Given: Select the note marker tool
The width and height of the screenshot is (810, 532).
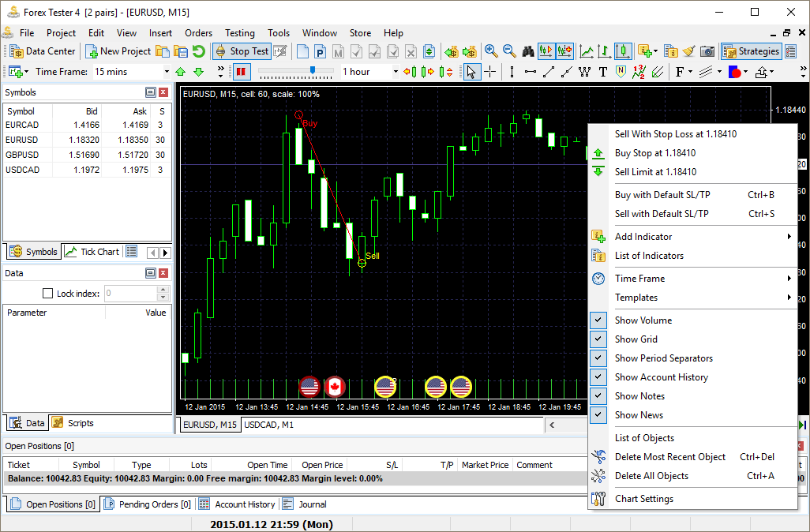Looking at the screenshot, I should point(621,72).
